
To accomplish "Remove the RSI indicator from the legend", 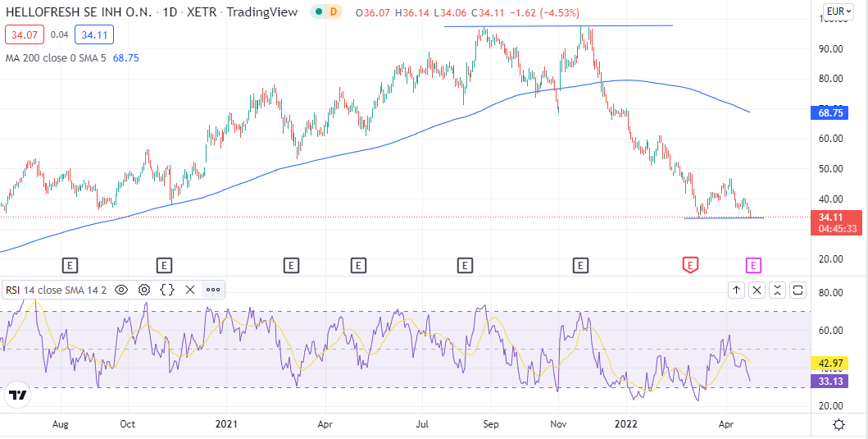I will [x=190, y=290].
